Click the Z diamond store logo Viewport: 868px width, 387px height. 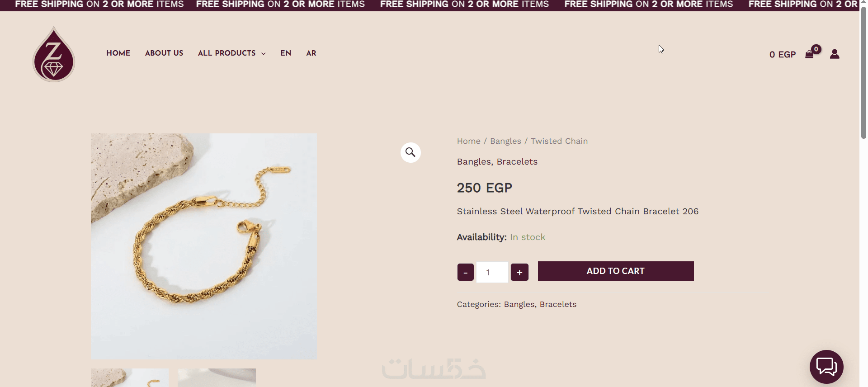[x=54, y=54]
